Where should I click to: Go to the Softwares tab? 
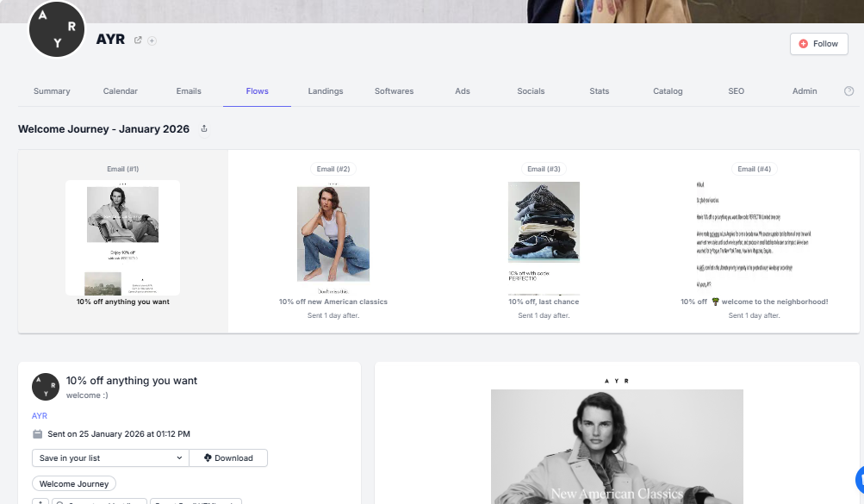click(x=394, y=91)
